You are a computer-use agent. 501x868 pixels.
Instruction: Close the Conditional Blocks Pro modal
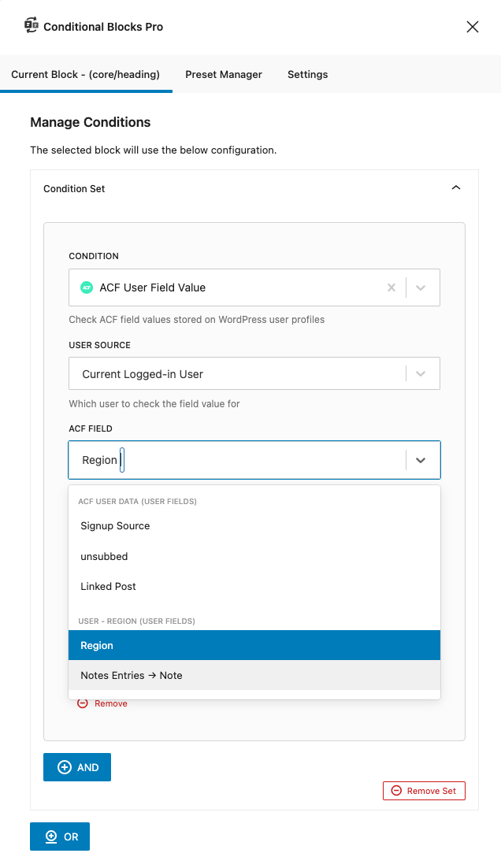pos(472,26)
